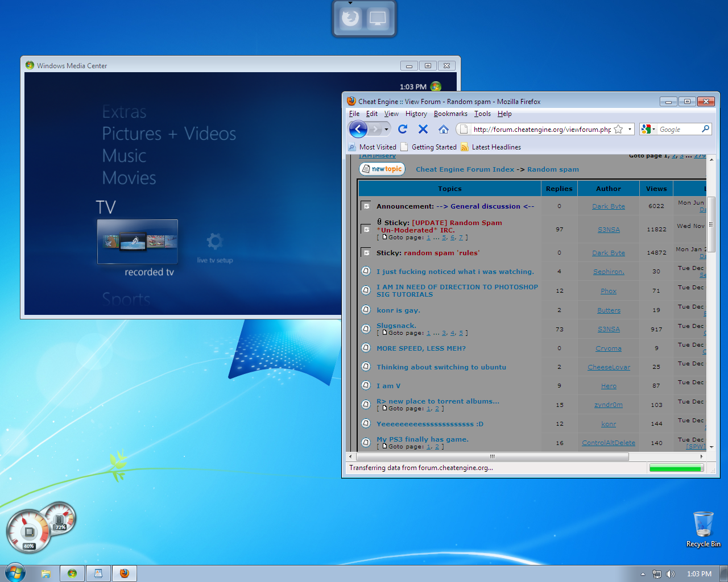Click the horizontal scrollbar in the Firefox page

click(x=493, y=456)
